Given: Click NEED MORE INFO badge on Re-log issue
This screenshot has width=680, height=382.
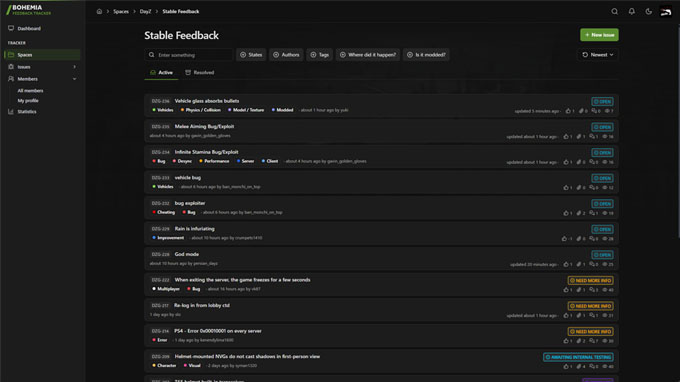Looking at the screenshot, I should [x=591, y=306].
